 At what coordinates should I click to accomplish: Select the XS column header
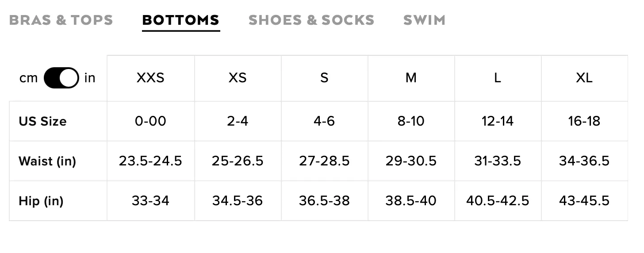238,78
